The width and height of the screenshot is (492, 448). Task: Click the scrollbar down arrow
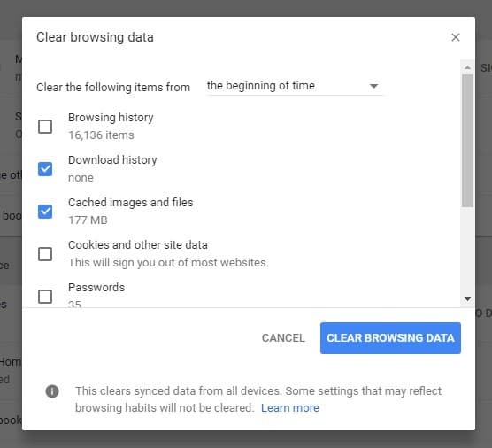pyautogui.click(x=467, y=299)
